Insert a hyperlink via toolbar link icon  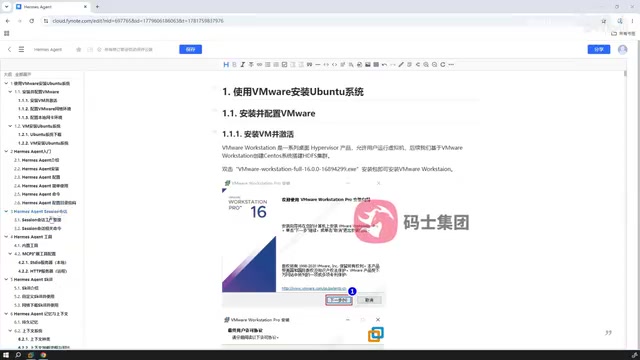pos(259,64)
